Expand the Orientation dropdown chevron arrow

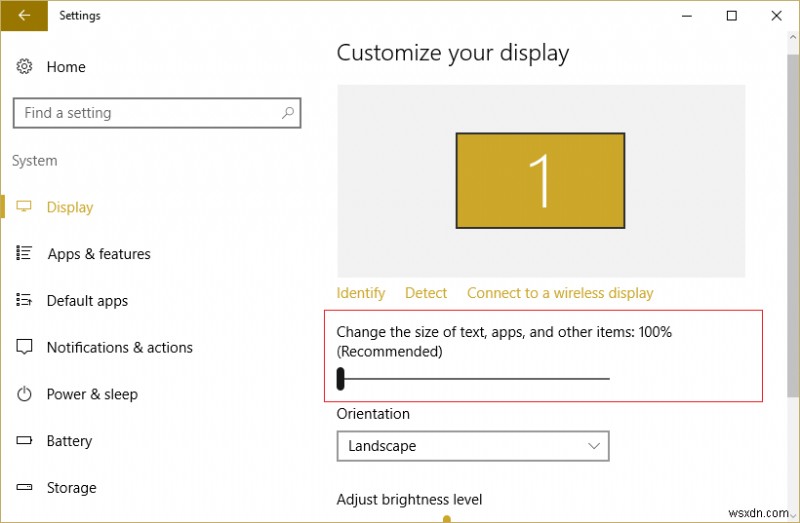tap(594, 446)
